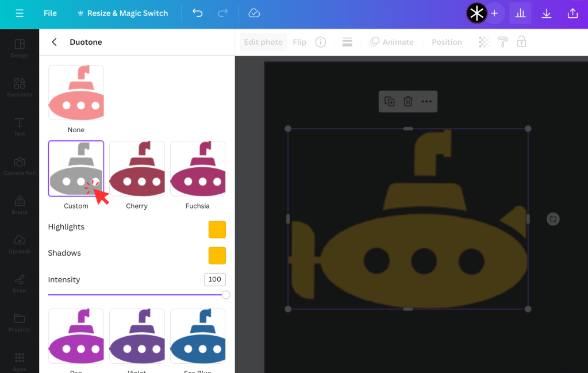Redo the last action
The image size is (588, 373).
click(x=223, y=13)
